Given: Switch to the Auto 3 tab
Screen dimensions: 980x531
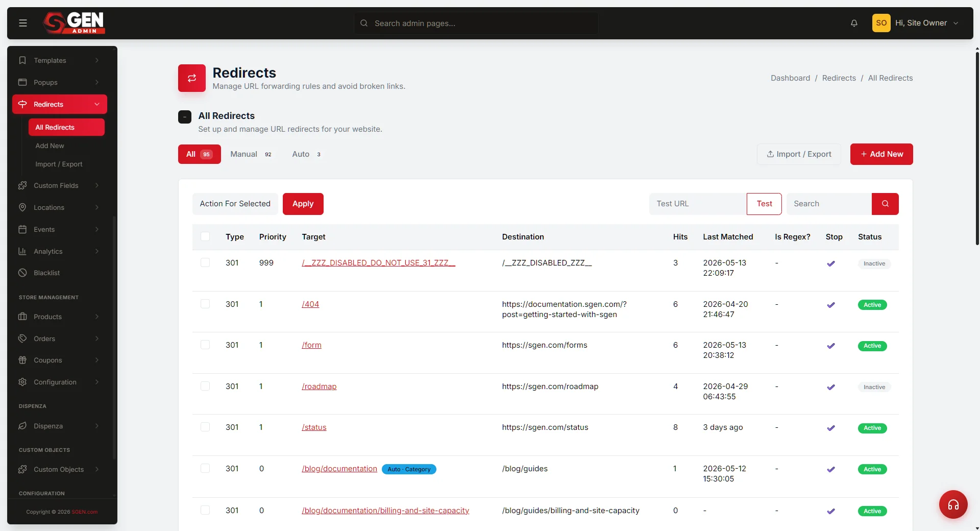Looking at the screenshot, I should [306, 154].
